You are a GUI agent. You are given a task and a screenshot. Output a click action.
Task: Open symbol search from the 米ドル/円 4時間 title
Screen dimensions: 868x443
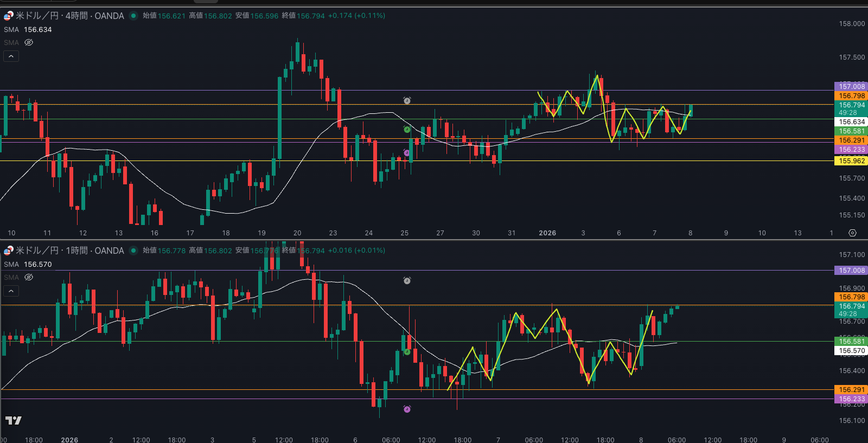tap(69, 16)
